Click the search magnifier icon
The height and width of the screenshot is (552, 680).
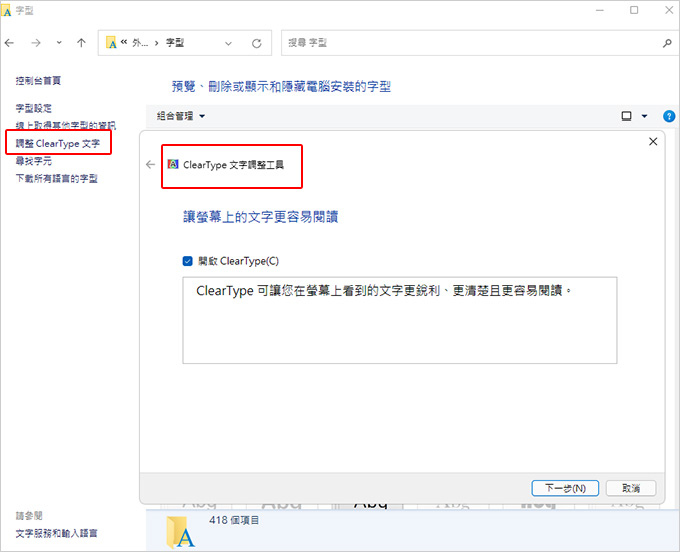pyautogui.click(x=667, y=43)
